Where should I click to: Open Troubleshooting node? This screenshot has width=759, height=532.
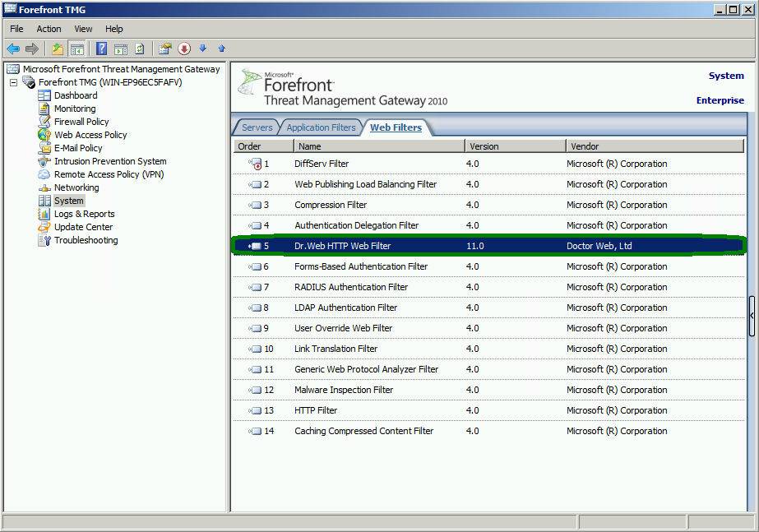click(x=86, y=240)
